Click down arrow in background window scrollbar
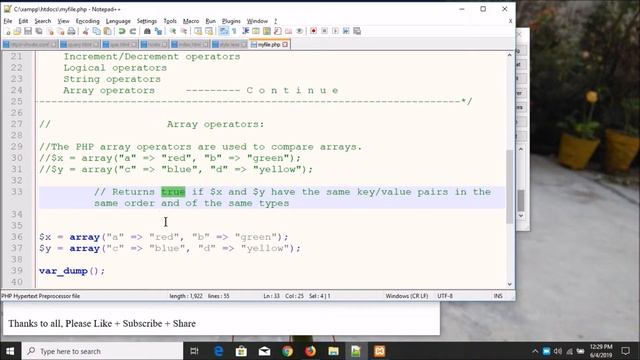640x360 pixels. pyautogui.click(x=521, y=216)
